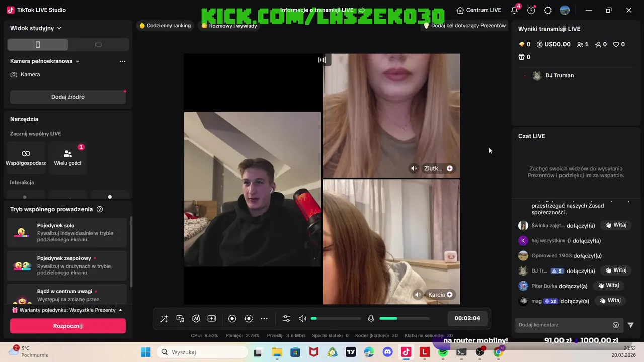Click Witaj next to Świnka zajęt

616,225
